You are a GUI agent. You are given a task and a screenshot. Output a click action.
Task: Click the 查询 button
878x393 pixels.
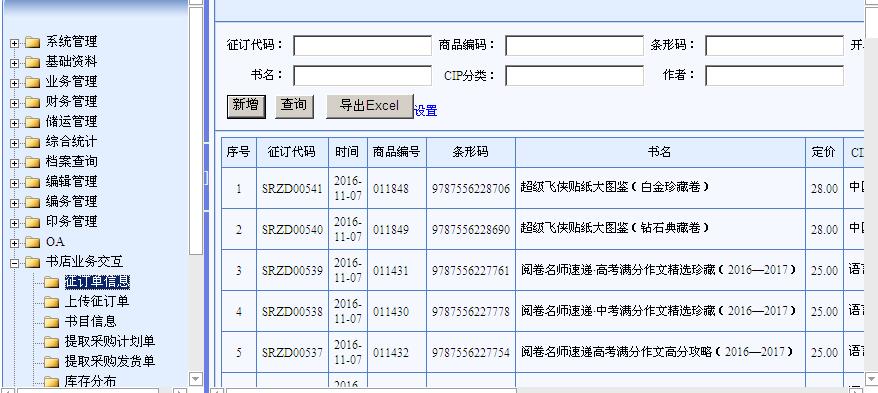pyautogui.click(x=295, y=106)
